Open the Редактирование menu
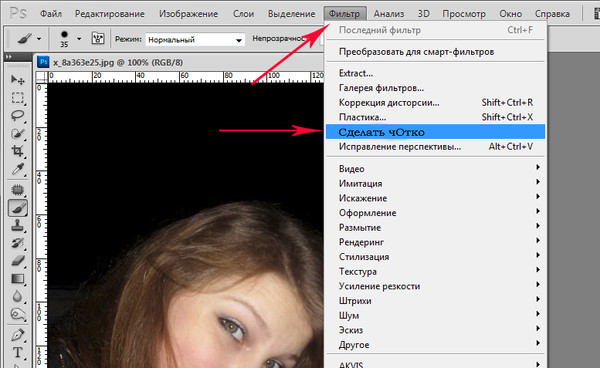 pos(110,14)
